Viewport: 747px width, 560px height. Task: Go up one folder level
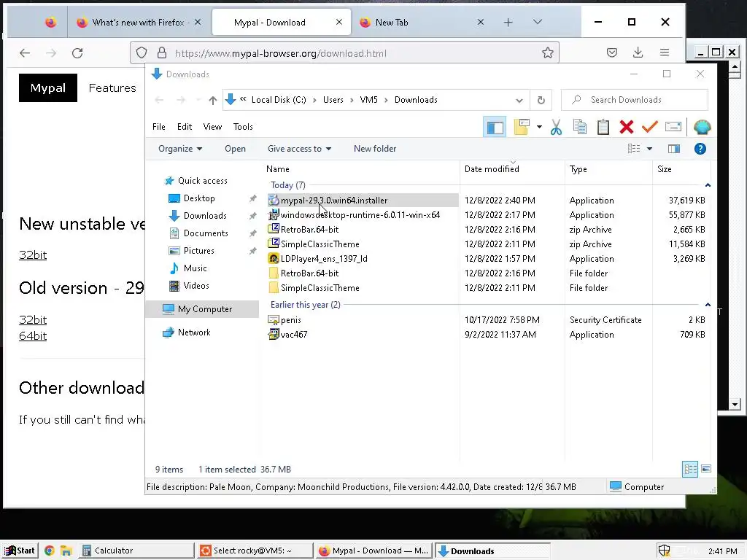coord(213,100)
